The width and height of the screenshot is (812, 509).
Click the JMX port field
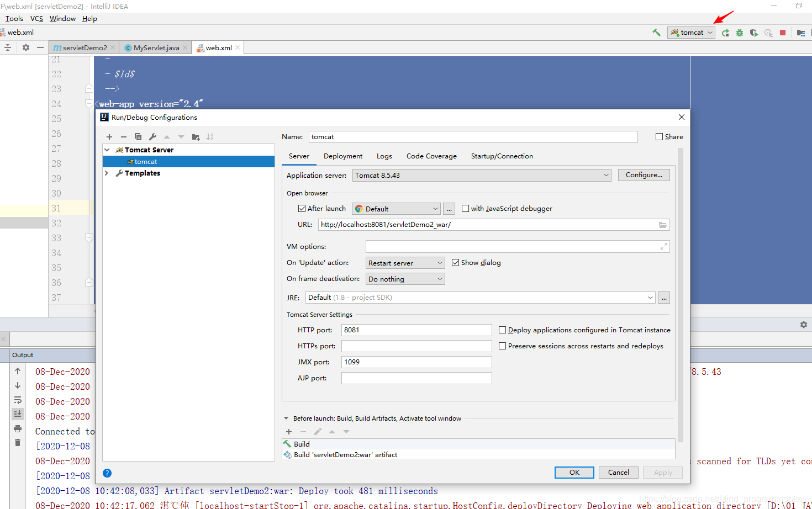[x=416, y=362]
